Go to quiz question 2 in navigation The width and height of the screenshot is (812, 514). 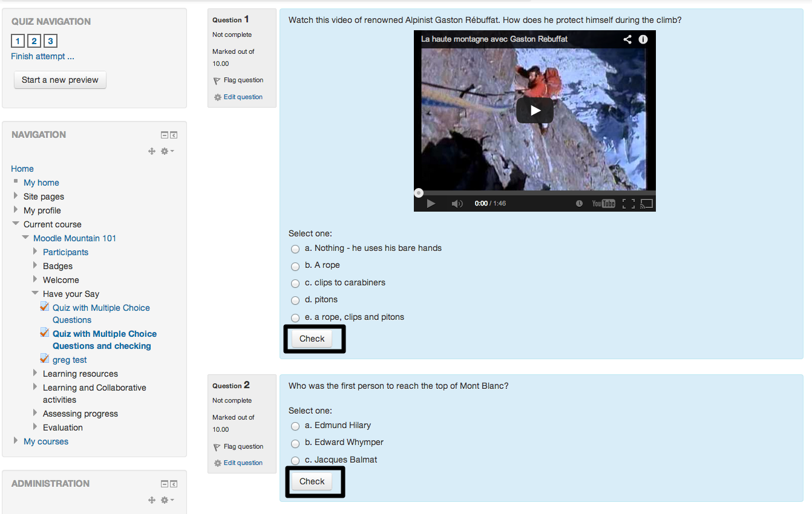34,41
